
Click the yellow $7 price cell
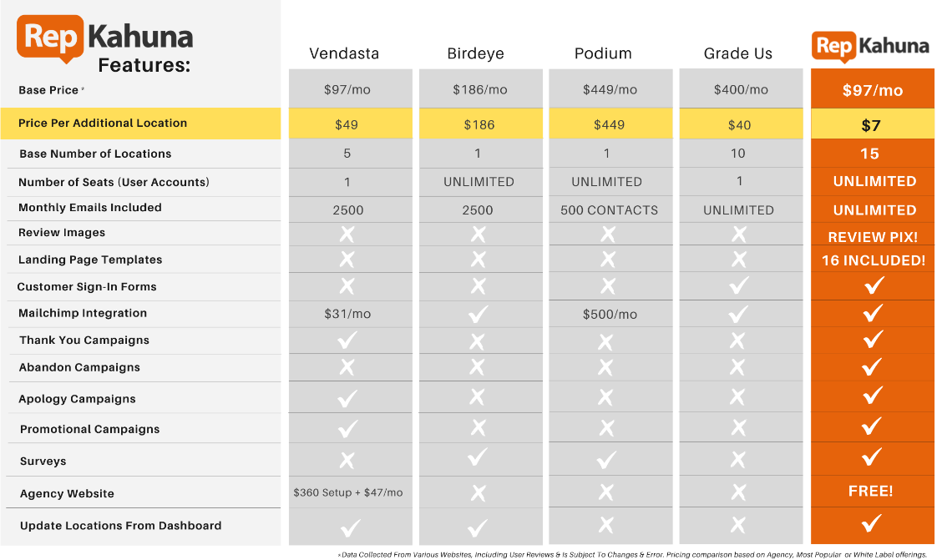pyautogui.click(x=872, y=124)
